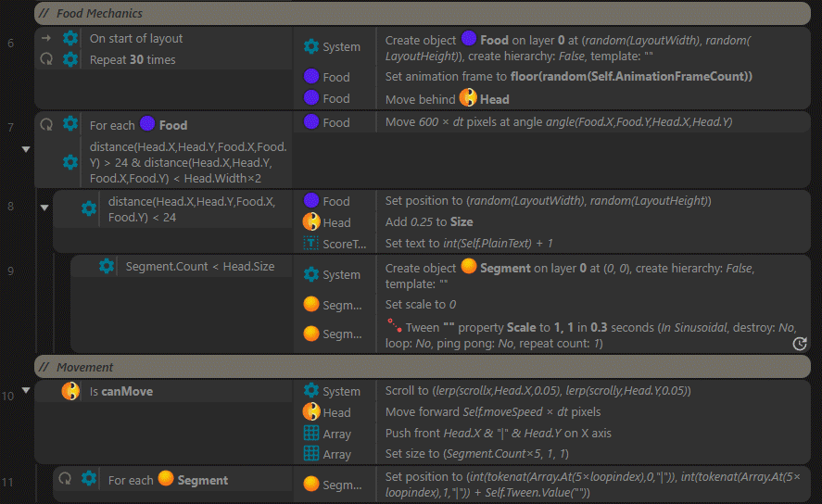822x504 pixels.
Task: Click the arrow trigger icon for 'On start of layout'
Action: (x=46, y=38)
